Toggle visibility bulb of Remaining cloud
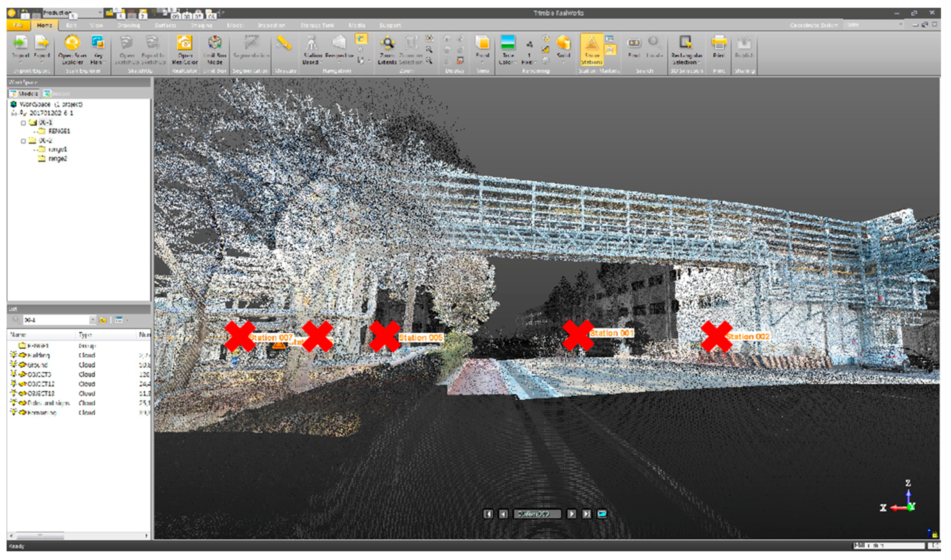This screenshot has height=560, width=951. (x=13, y=412)
